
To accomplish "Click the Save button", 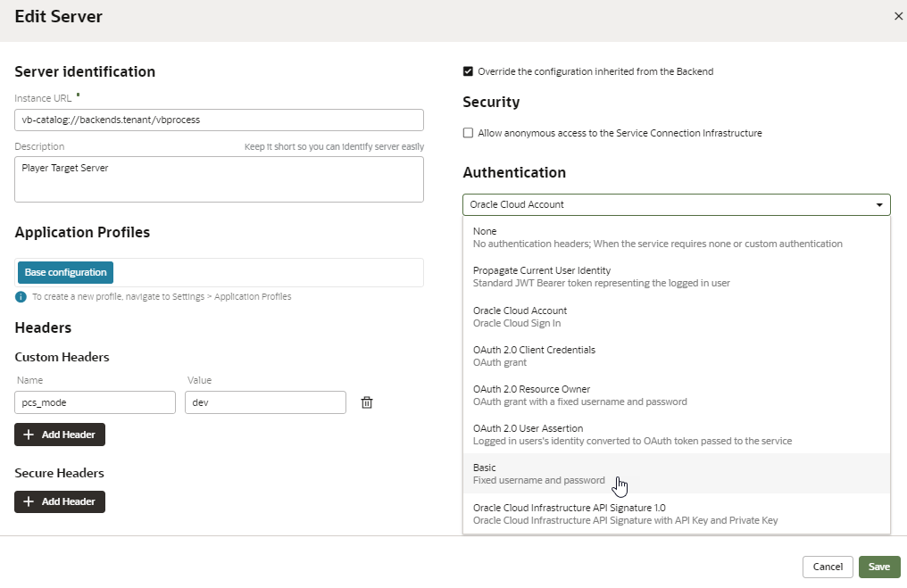I will (x=878, y=567).
